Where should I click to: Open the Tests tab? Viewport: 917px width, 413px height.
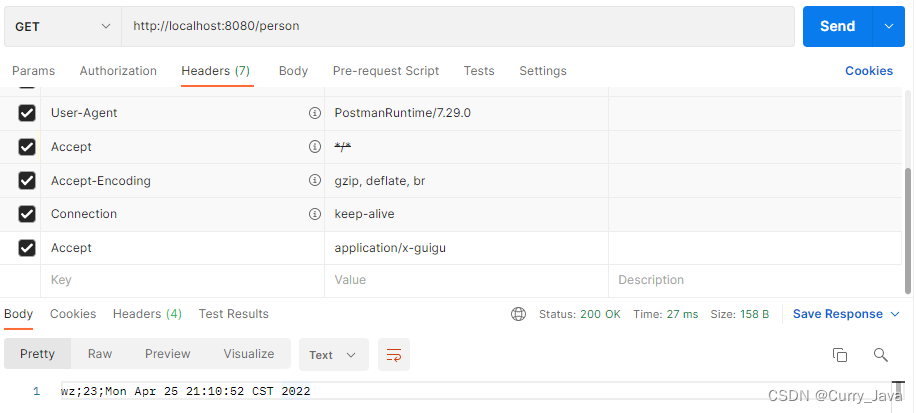click(479, 71)
